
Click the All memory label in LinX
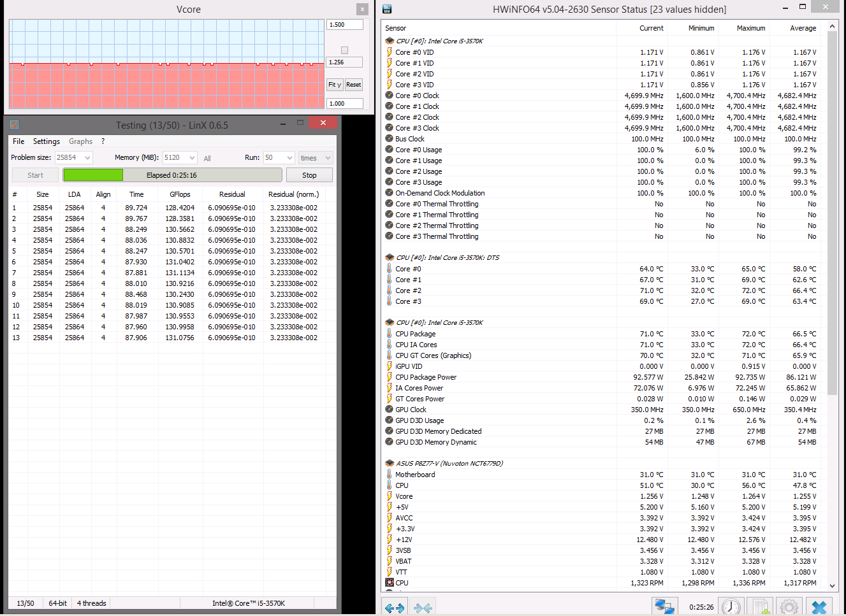[x=207, y=158]
